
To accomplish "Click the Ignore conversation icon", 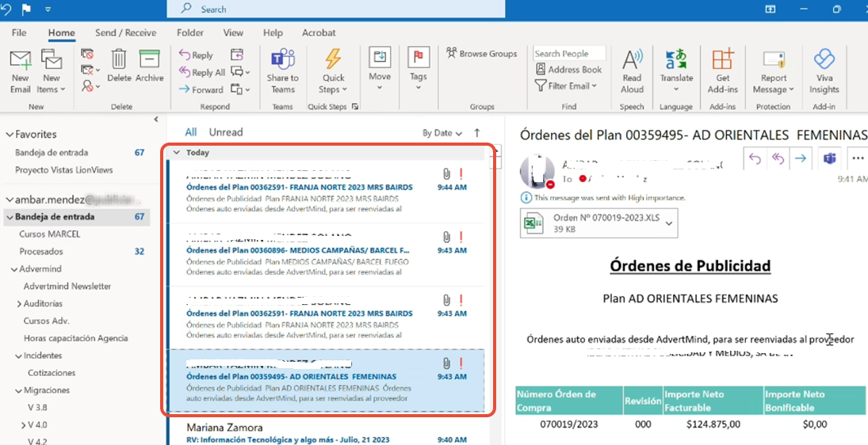I will pos(87,54).
